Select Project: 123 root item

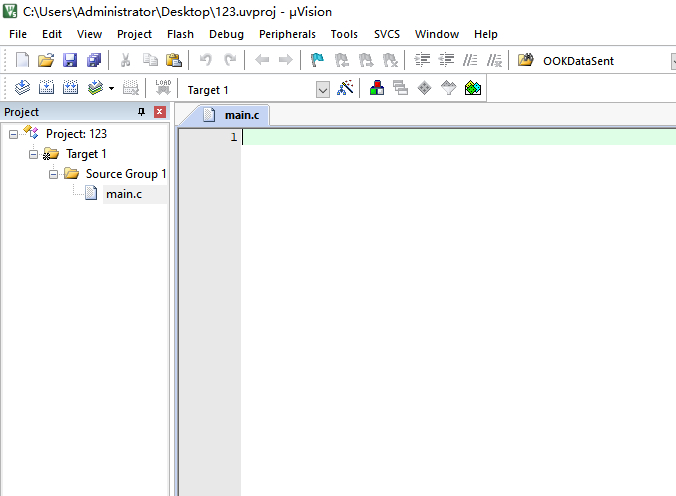[76, 134]
